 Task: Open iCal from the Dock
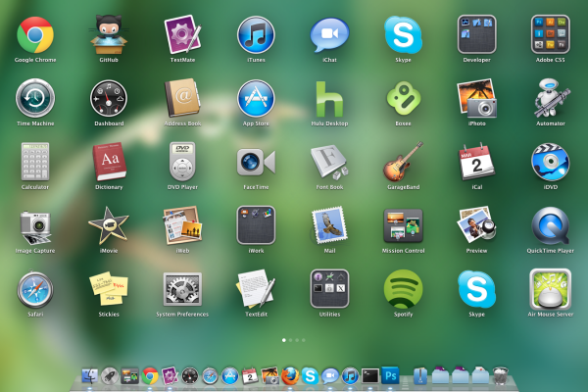[x=250, y=376]
